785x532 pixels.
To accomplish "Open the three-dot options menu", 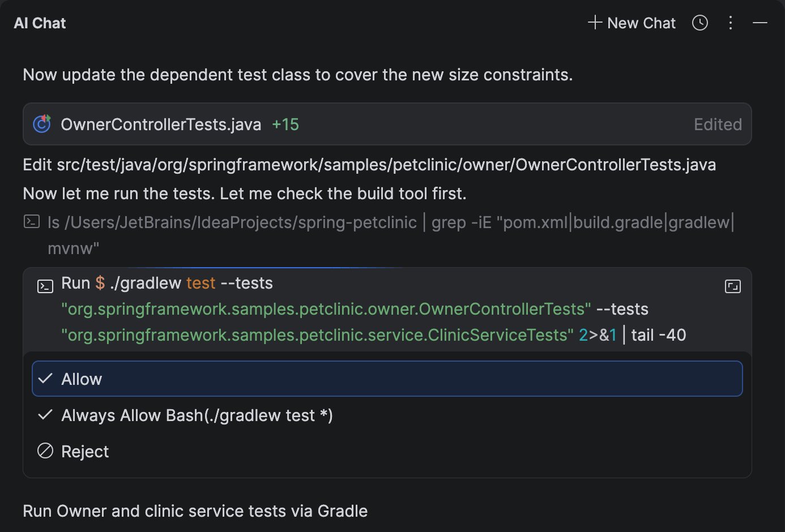I will 731,23.
